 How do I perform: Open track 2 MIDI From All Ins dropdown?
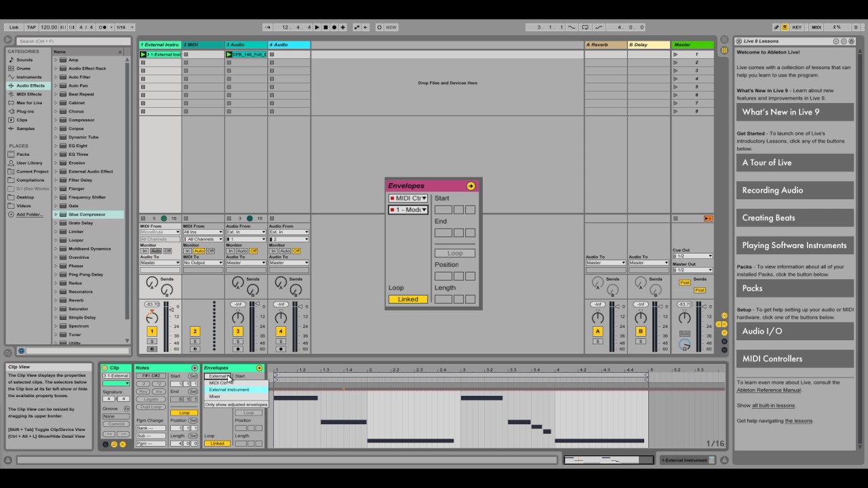tap(203, 232)
